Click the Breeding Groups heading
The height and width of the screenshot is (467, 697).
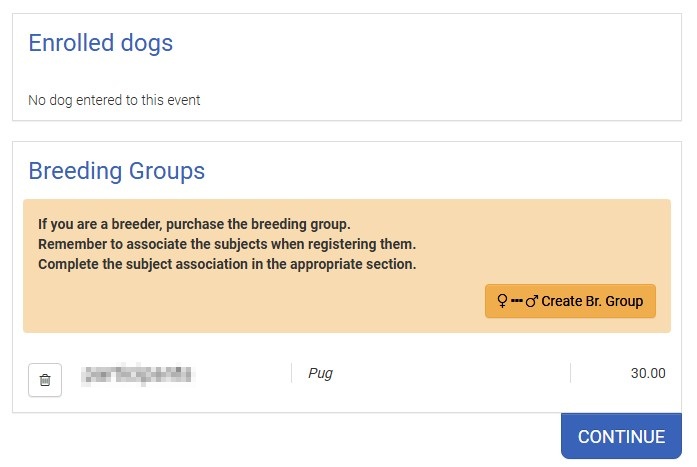(x=116, y=171)
